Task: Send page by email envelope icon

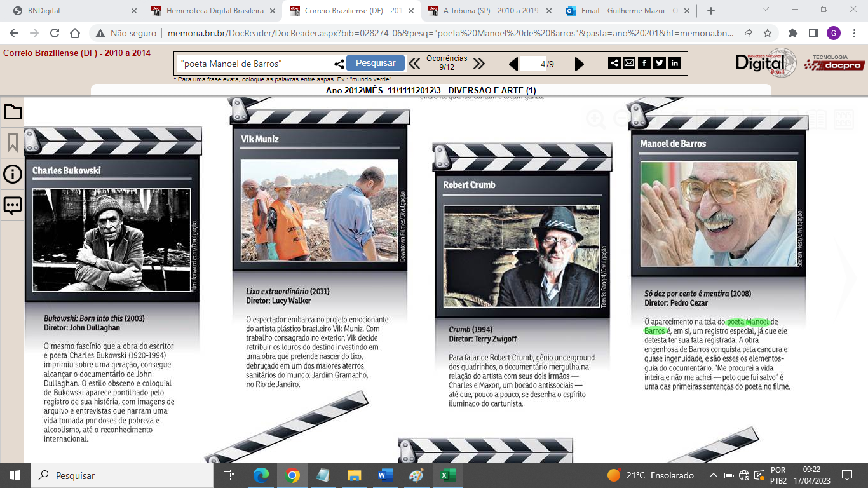Action: tap(629, 63)
